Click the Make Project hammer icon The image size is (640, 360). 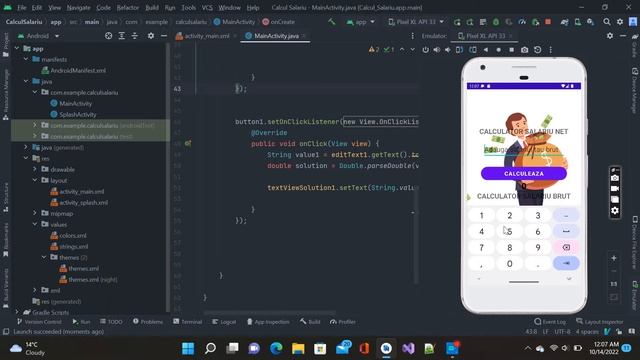tap(331, 22)
